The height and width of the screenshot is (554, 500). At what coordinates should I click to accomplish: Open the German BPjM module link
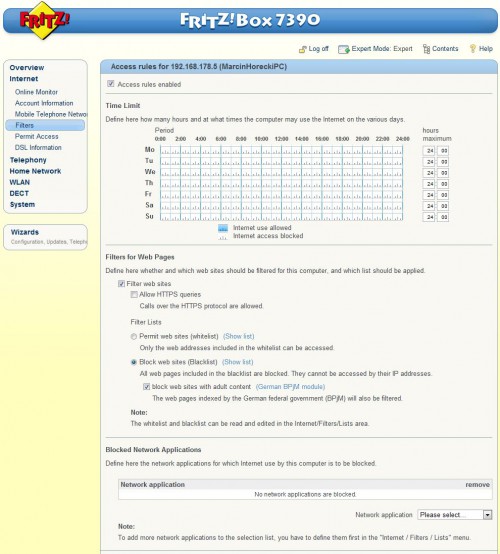click(290, 387)
